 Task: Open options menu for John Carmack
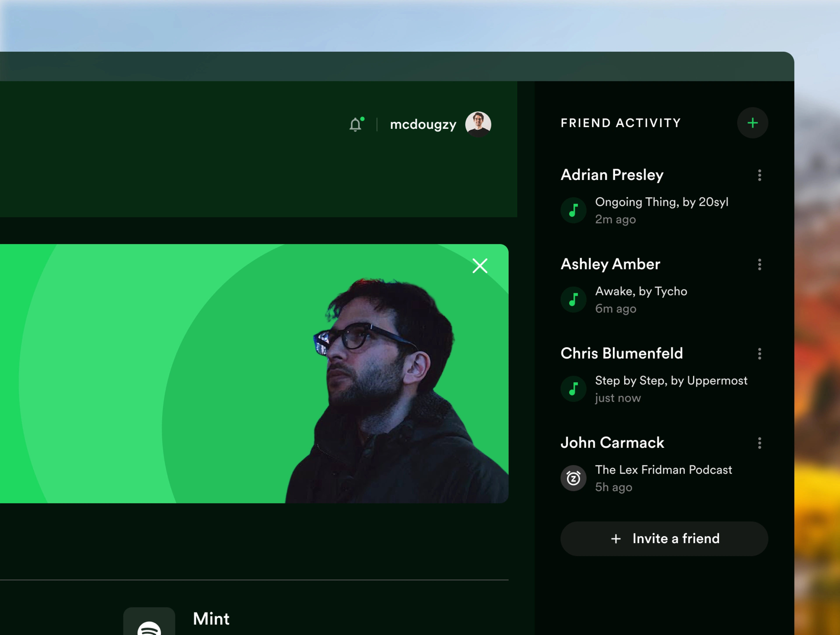coord(759,443)
